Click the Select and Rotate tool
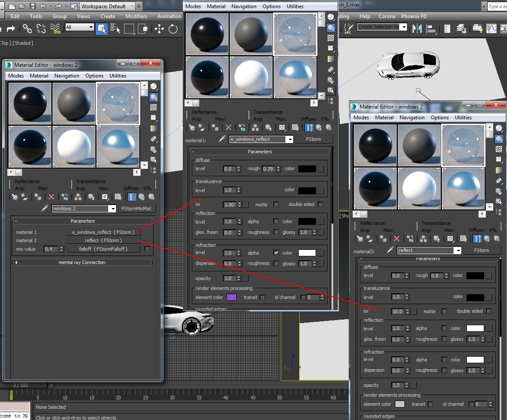507x420 pixels. coord(173,29)
